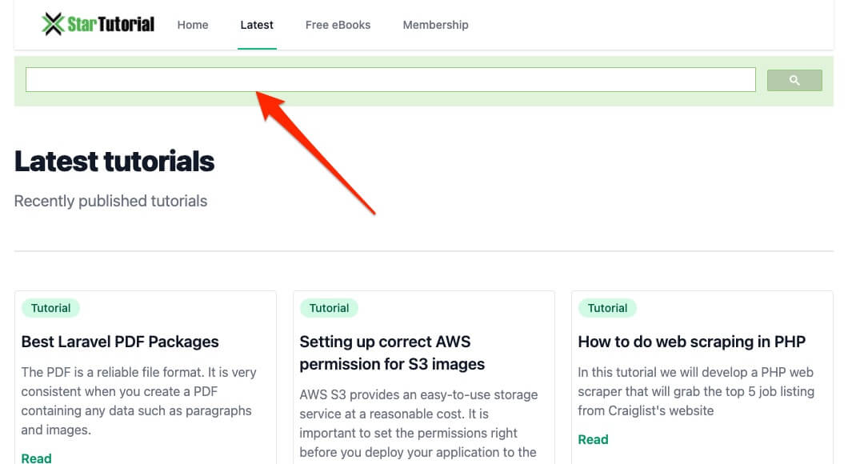Click the magnifier search button
This screenshot has height=464, width=868.
pyautogui.click(x=794, y=80)
